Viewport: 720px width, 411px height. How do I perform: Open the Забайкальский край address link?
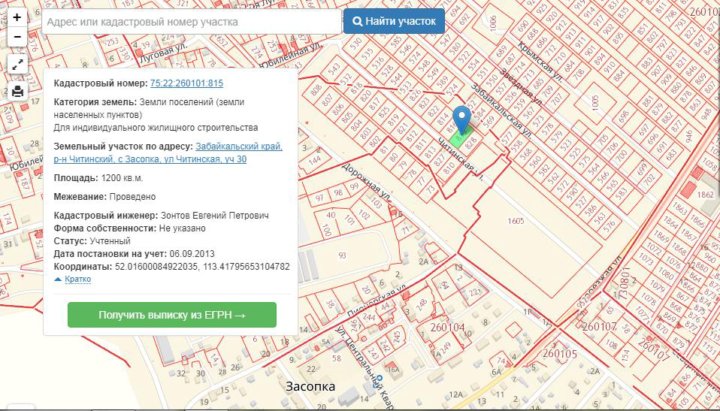tap(239, 146)
